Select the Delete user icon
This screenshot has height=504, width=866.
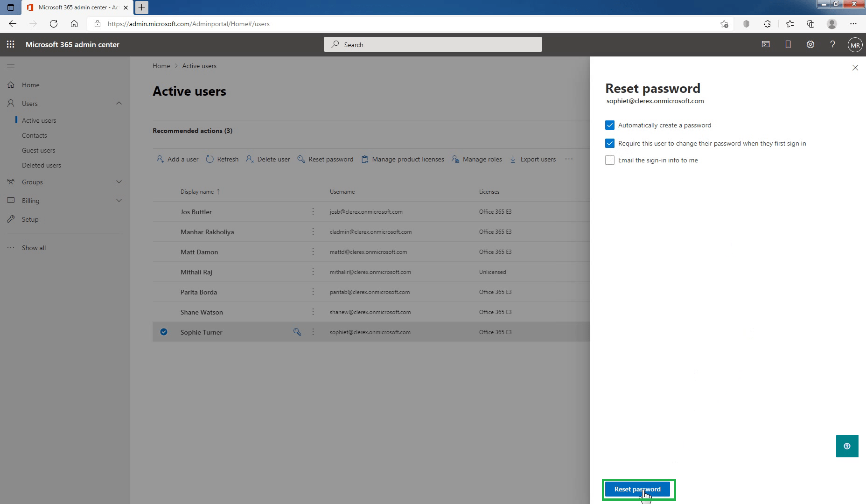coord(250,159)
